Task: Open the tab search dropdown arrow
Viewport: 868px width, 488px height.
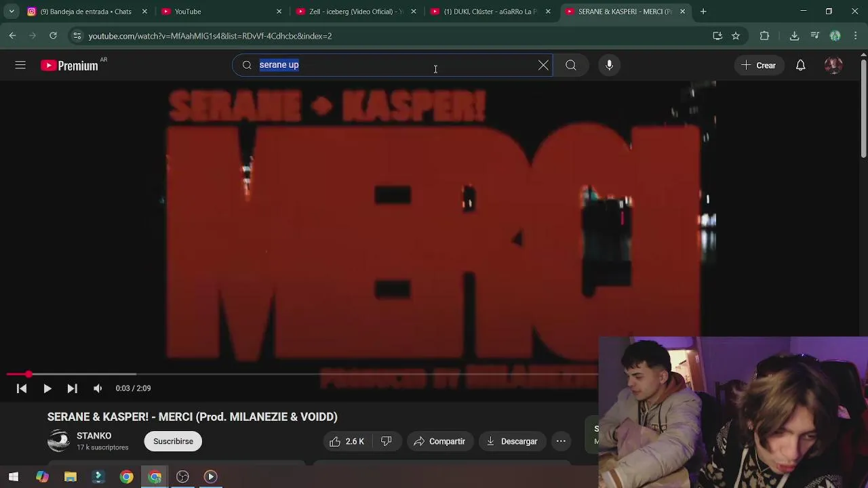Action: 12,12
